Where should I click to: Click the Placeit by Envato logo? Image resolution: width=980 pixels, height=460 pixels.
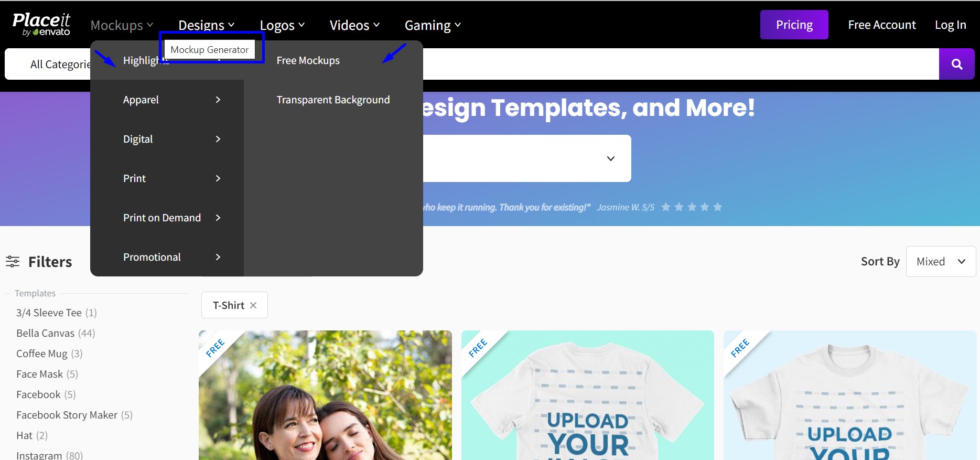tap(41, 25)
